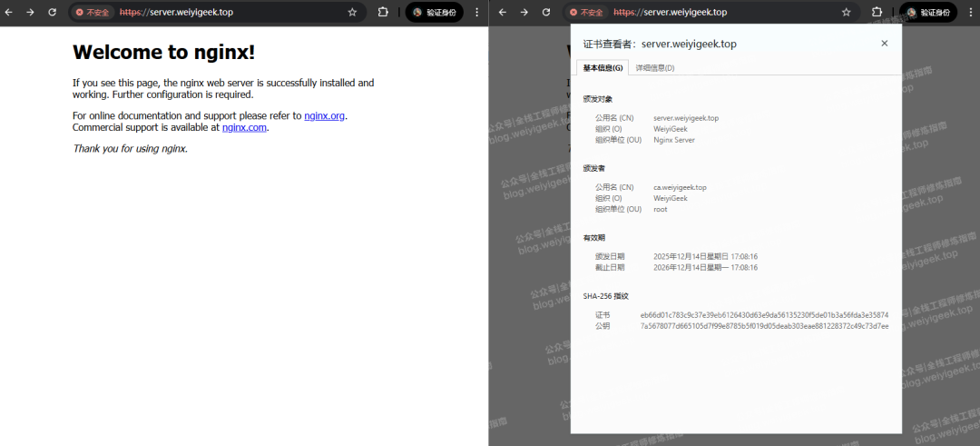Open extensions puzzle icon in right browser
The height and width of the screenshot is (446, 980).
pyautogui.click(x=877, y=12)
